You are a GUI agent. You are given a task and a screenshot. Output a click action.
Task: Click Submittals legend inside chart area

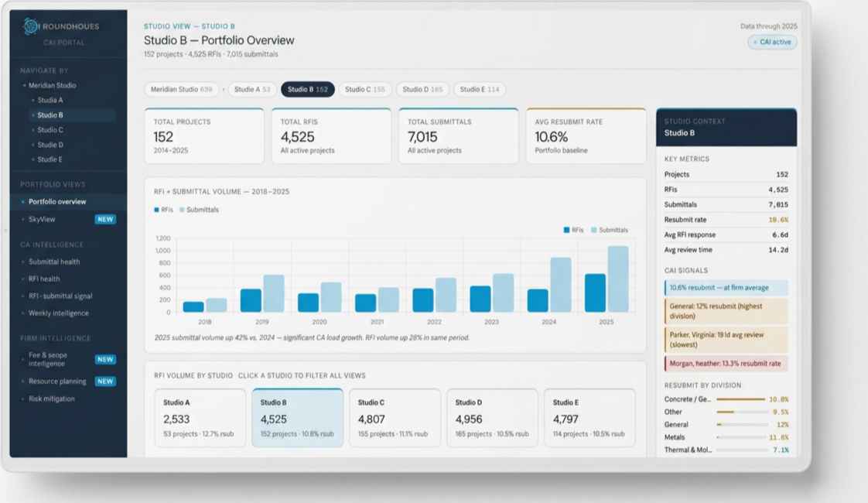click(610, 230)
